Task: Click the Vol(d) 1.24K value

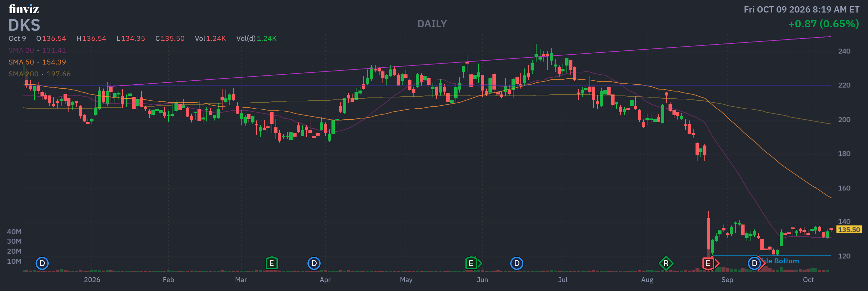Action: pos(256,39)
